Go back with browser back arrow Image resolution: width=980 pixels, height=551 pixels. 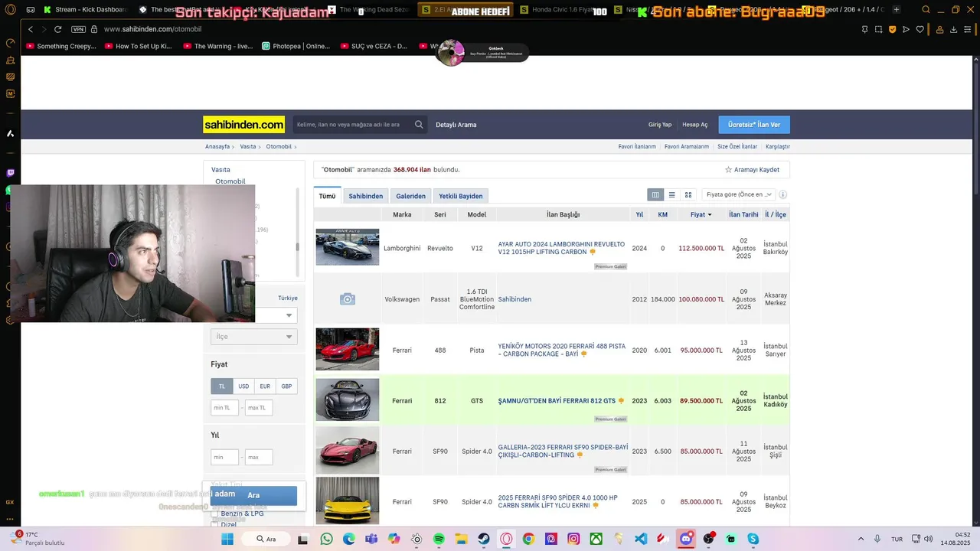31,29
